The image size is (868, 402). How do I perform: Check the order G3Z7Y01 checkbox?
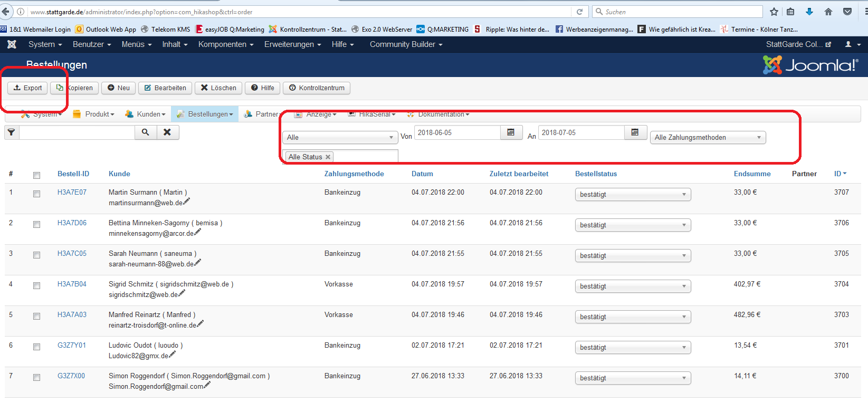(x=36, y=347)
